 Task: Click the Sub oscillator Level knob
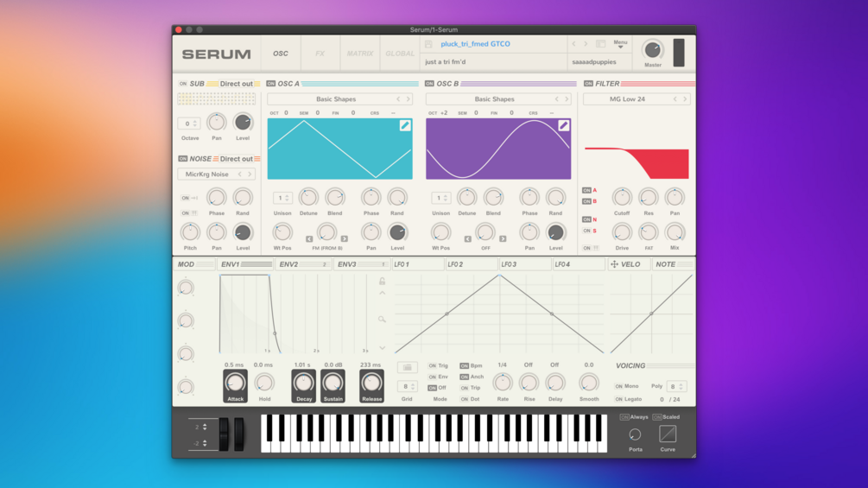click(x=243, y=123)
